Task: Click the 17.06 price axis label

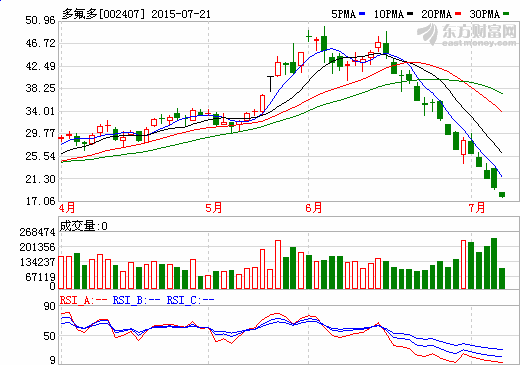Action: (40, 201)
